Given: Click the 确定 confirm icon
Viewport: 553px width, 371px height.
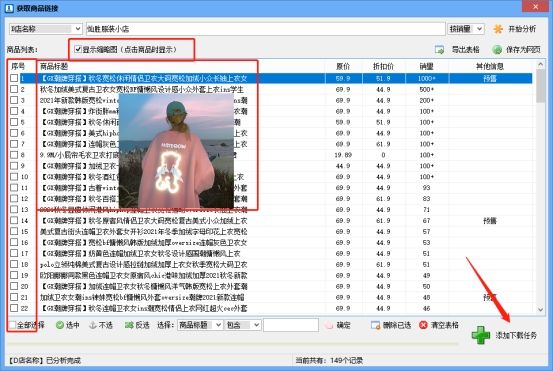Looking at the screenshot, I should (x=328, y=325).
